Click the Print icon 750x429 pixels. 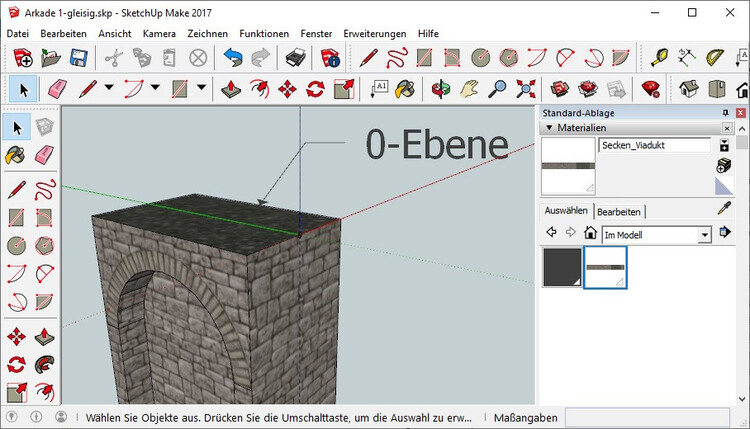click(x=296, y=58)
